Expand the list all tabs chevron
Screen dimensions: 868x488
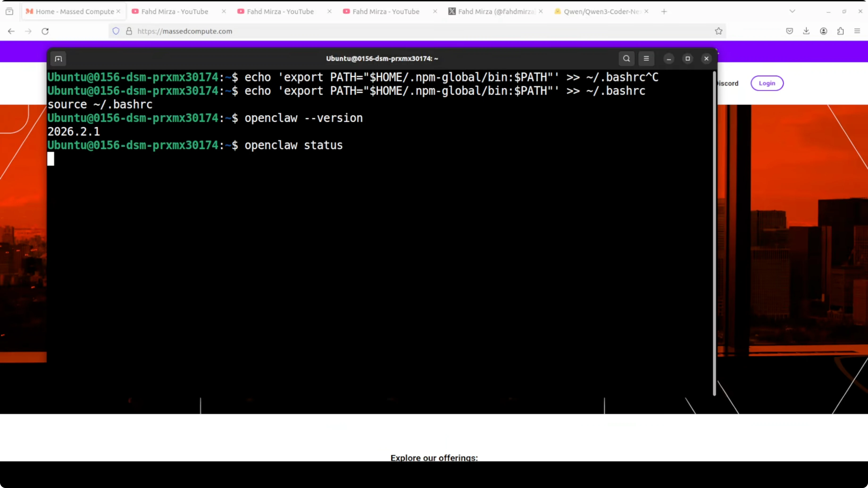(792, 12)
